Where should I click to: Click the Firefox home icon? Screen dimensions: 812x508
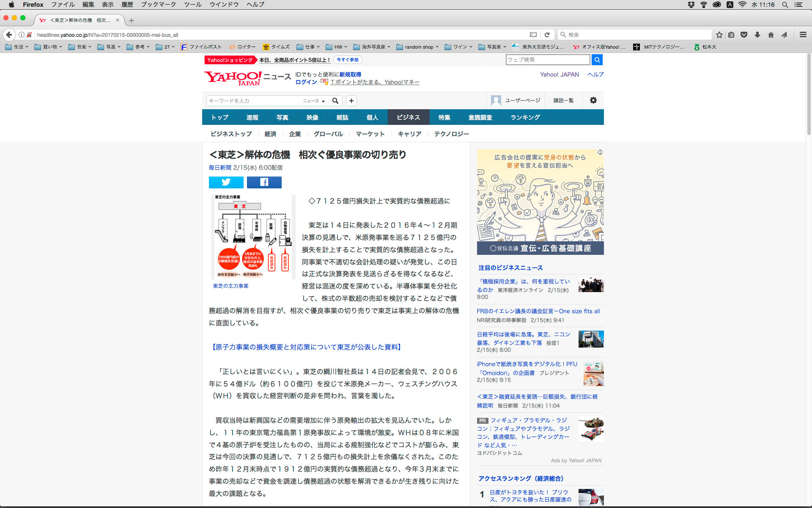[771, 35]
